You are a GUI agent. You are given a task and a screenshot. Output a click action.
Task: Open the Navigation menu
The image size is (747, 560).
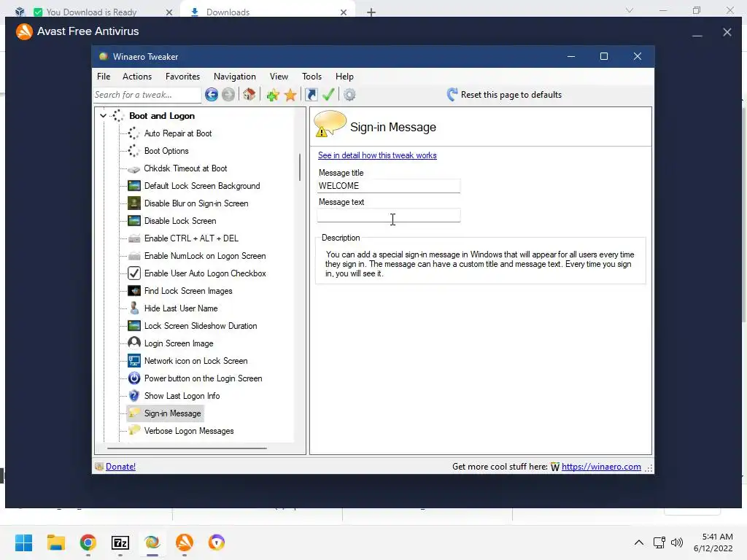[234, 76]
